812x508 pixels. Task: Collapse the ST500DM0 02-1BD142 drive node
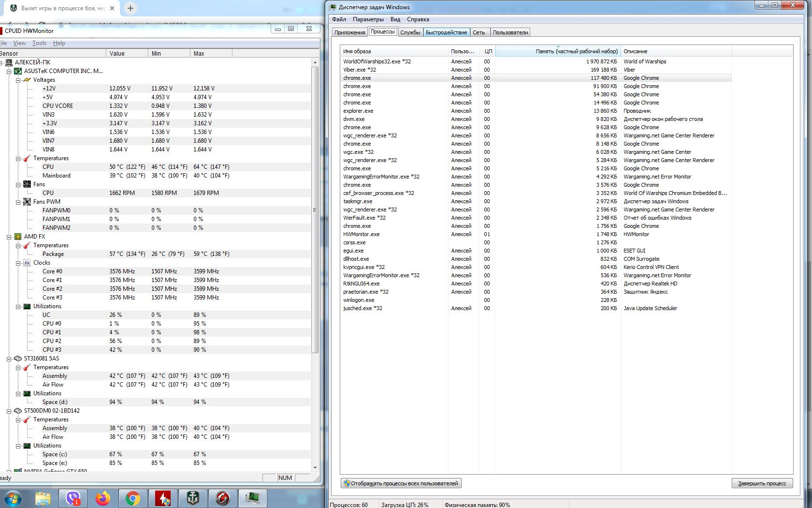9,411
